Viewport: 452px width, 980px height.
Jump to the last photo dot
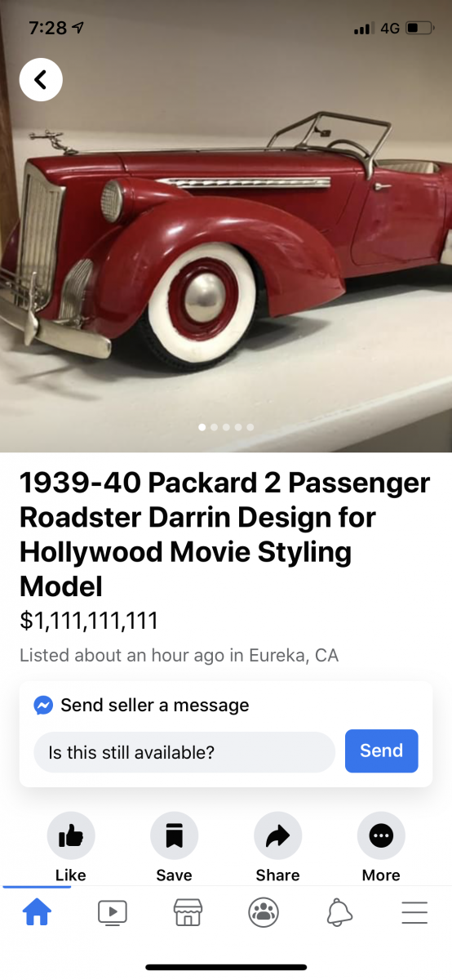coord(250,427)
